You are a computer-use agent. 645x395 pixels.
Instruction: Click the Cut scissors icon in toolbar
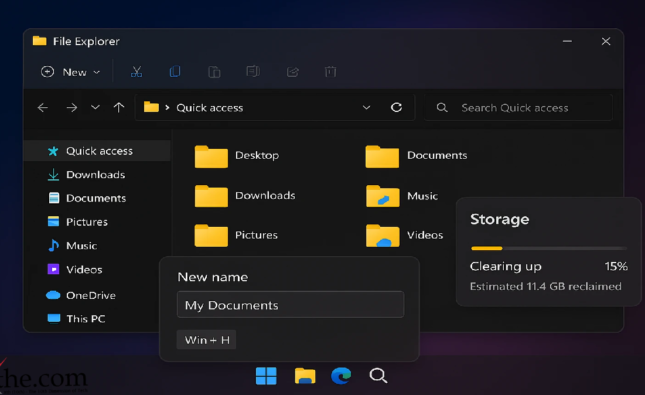136,72
